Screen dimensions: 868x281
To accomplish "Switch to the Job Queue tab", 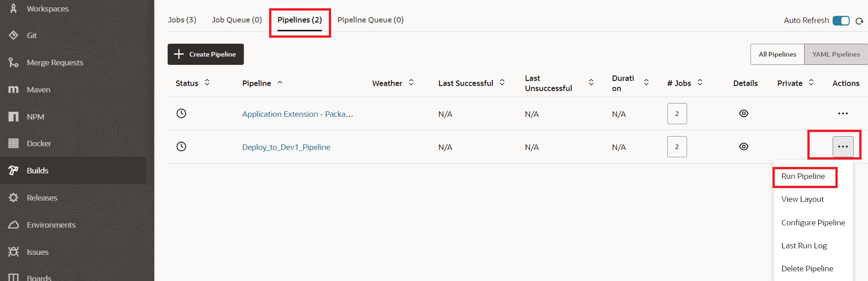I will click(237, 20).
